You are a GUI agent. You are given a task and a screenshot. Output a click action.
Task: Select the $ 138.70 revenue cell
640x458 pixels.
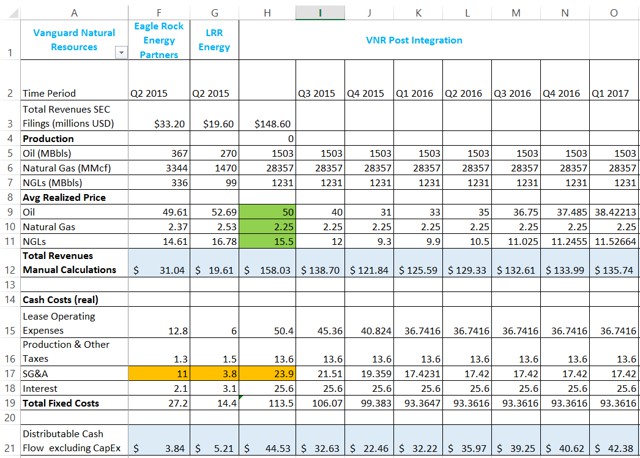point(320,263)
